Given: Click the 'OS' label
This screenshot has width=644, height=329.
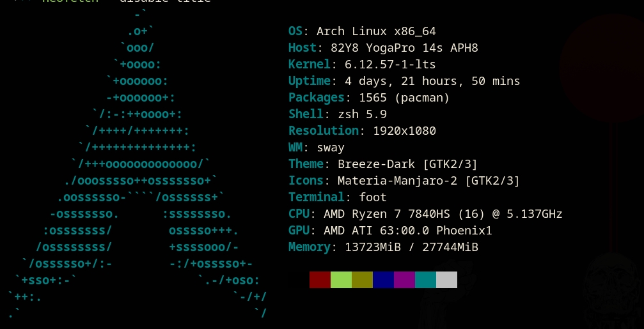Looking at the screenshot, I should 295,31.
